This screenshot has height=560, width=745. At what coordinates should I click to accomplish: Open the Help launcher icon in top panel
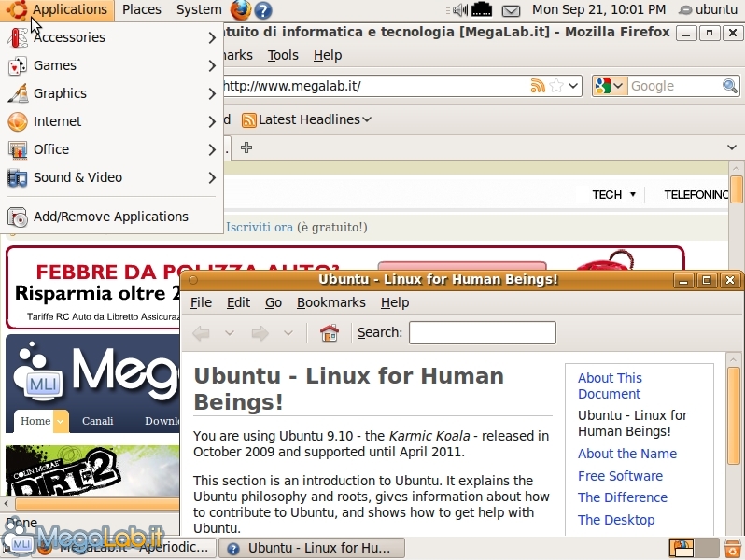(x=263, y=10)
